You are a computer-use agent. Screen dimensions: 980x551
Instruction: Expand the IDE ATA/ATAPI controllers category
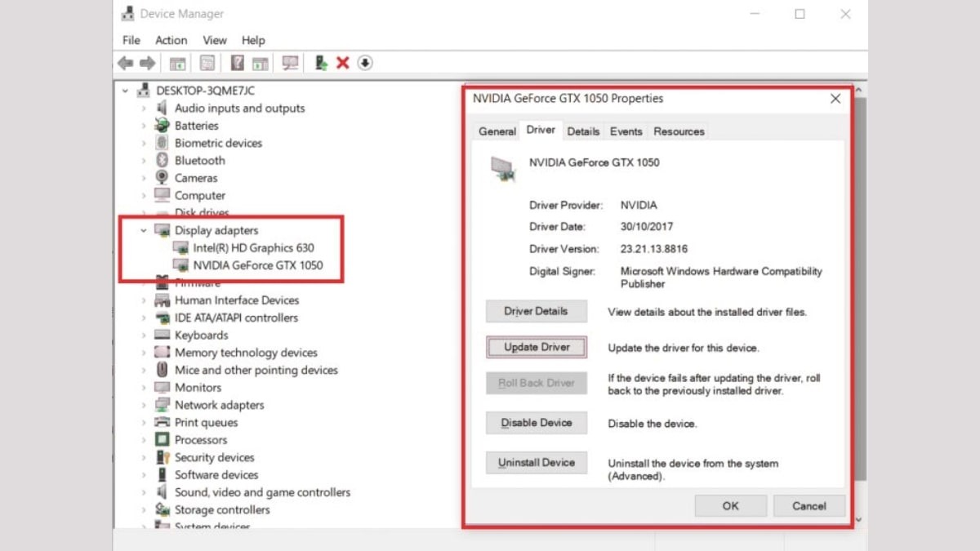tap(144, 318)
